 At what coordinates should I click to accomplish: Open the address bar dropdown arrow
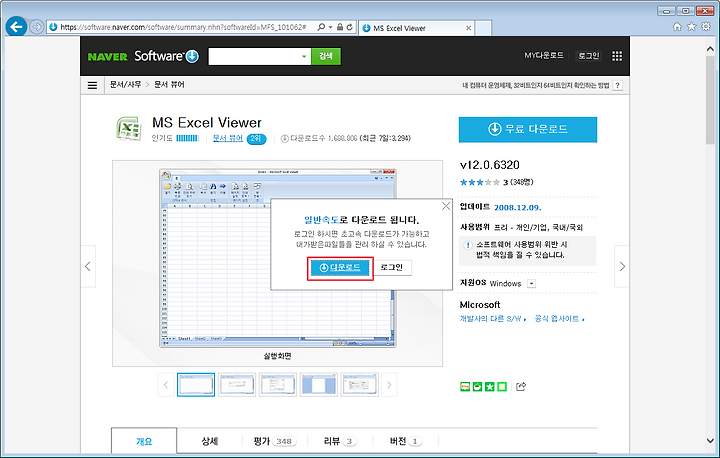pos(330,27)
